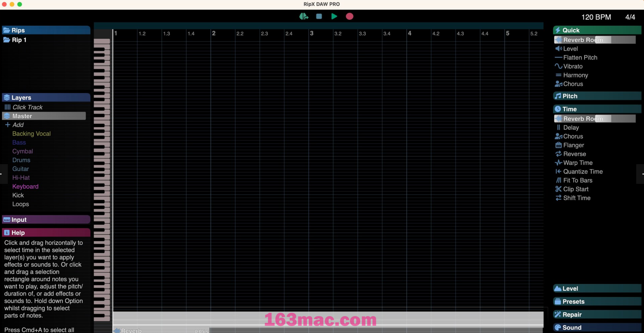Click the Play button to start playback
Image resolution: width=644 pixels, height=333 pixels.
334,16
